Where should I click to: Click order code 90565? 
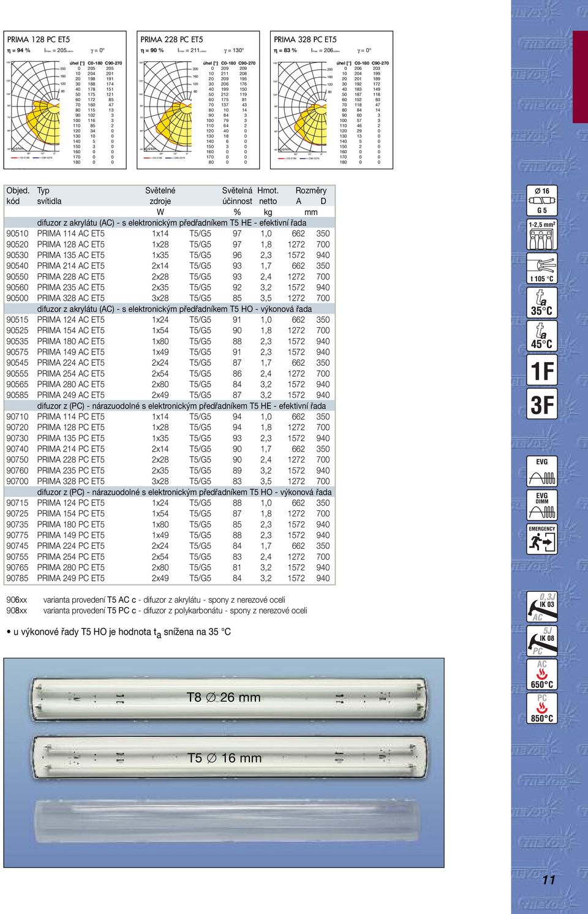click(17, 384)
